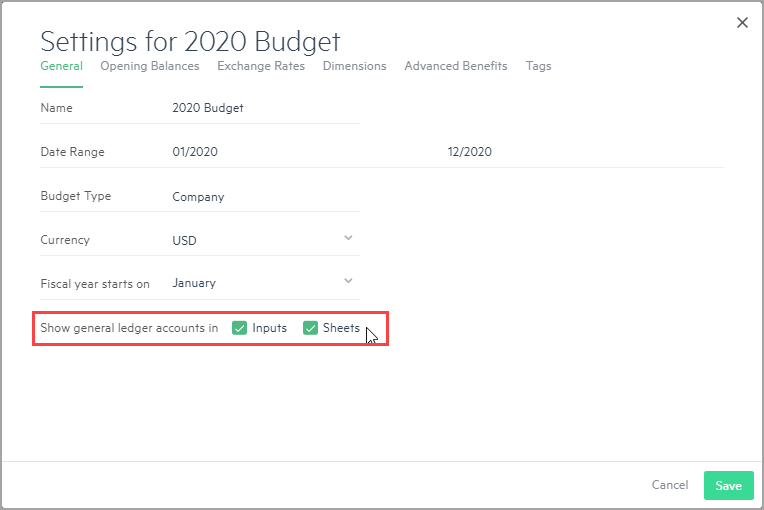Open the Opening Balances tab
This screenshot has width=764, height=510.
click(x=150, y=66)
